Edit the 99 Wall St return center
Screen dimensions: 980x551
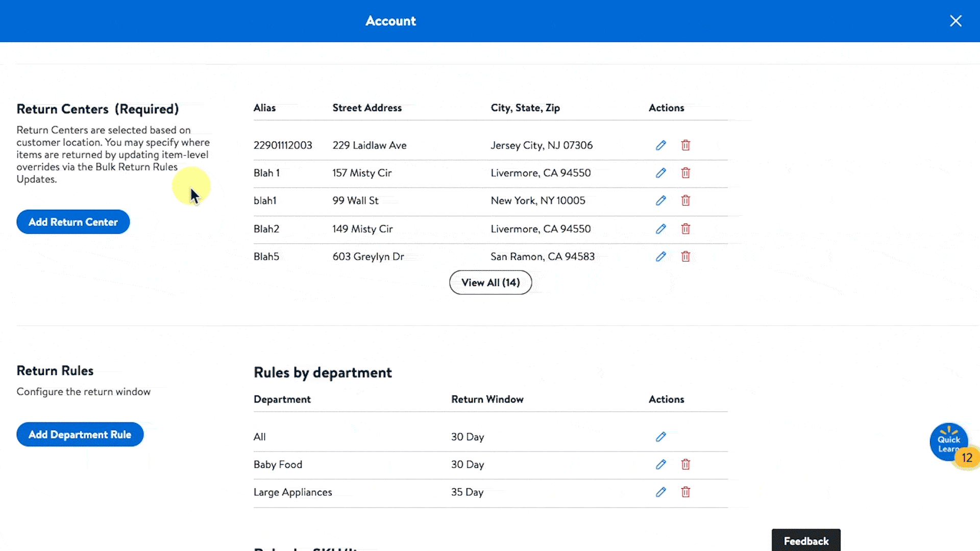660,201
